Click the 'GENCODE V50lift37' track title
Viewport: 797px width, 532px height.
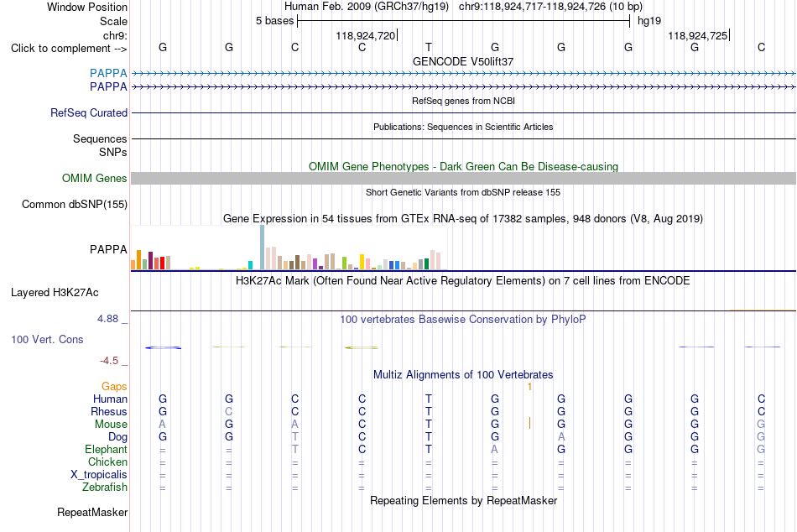pyautogui.click(x=463, y=61)
